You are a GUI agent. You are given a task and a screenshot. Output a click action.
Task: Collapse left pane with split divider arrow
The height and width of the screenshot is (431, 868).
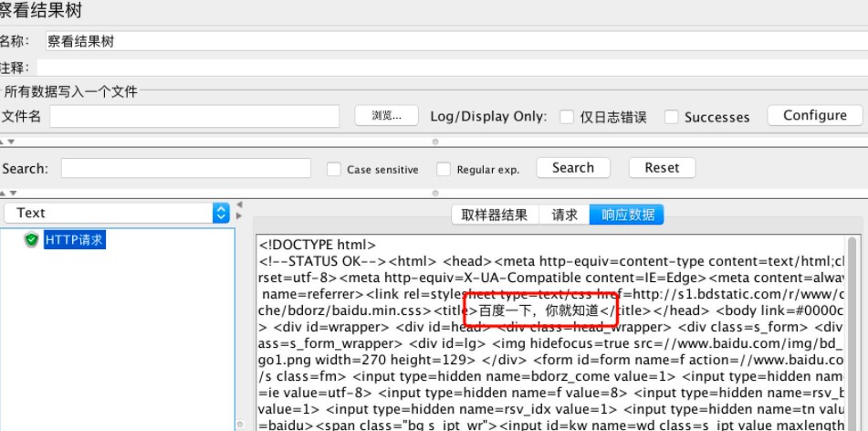(239, 205)
